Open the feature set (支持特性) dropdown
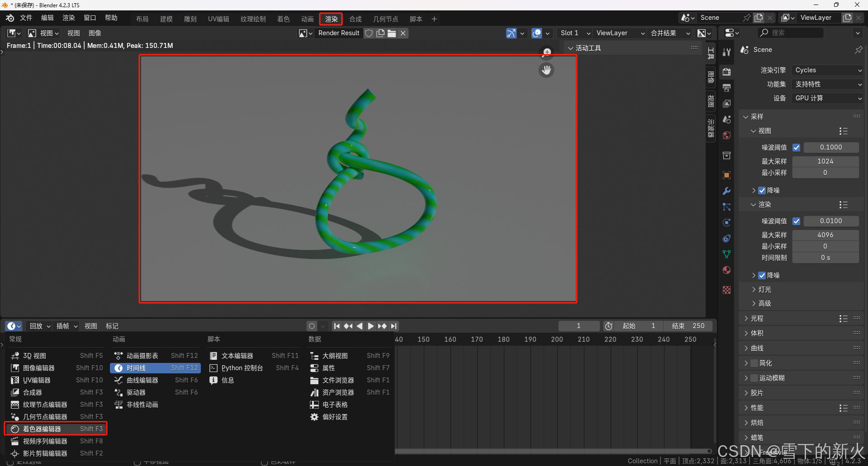Screen dimensions: 868x466 (x=828, y=84)
